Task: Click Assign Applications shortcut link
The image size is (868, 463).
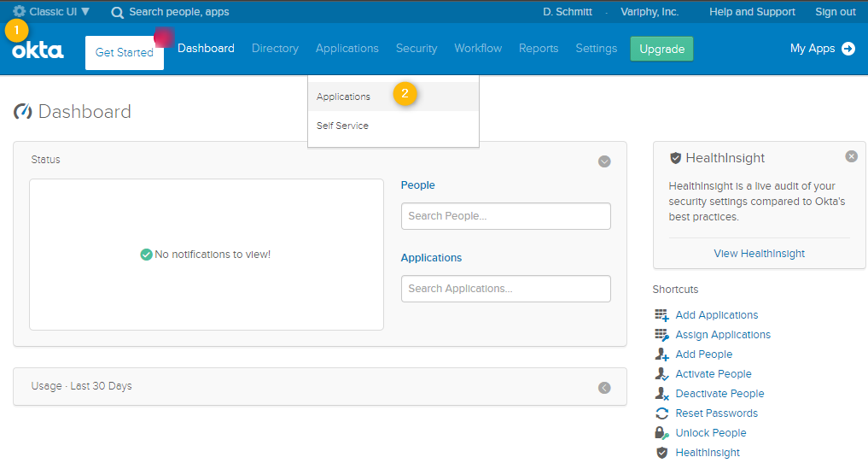Action: coord(723,335)
